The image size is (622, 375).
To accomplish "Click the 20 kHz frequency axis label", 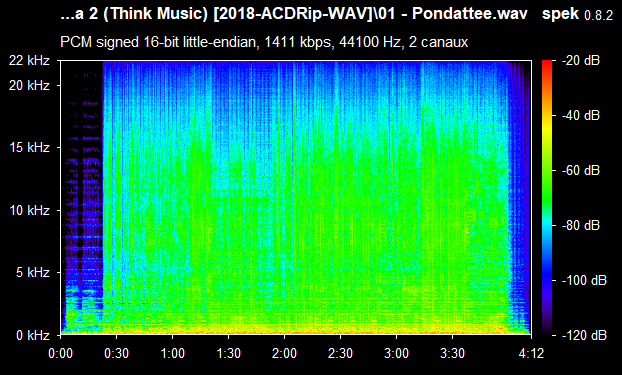I will click(30, 85).
